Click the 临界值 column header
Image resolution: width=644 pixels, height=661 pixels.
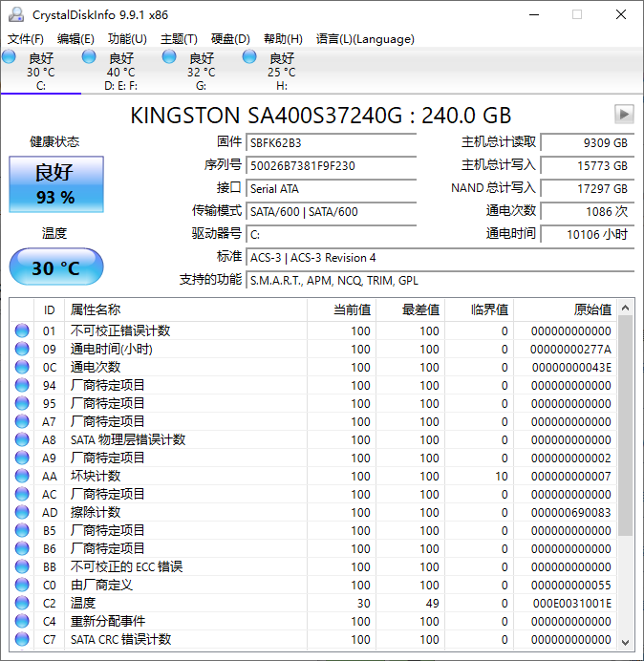pos(479,309)
